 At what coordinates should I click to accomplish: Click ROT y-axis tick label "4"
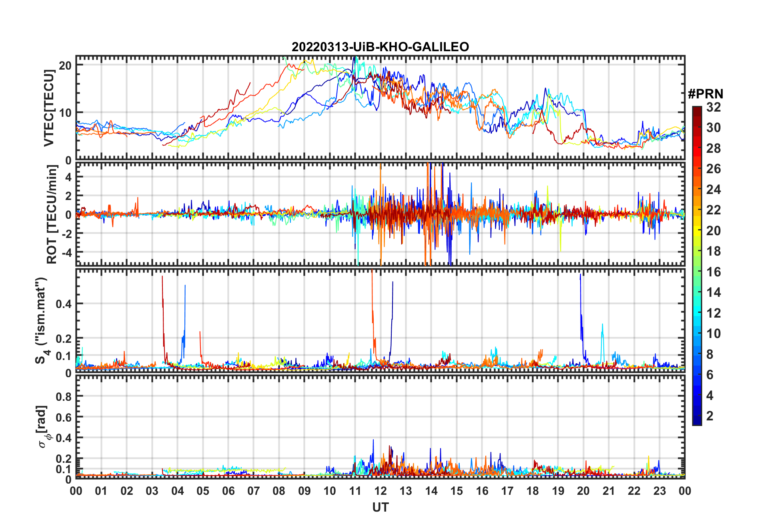[69, 177]
